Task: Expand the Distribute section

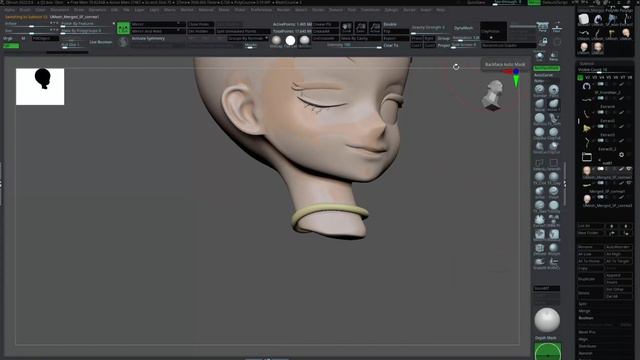Action: (x=587, y=346)
